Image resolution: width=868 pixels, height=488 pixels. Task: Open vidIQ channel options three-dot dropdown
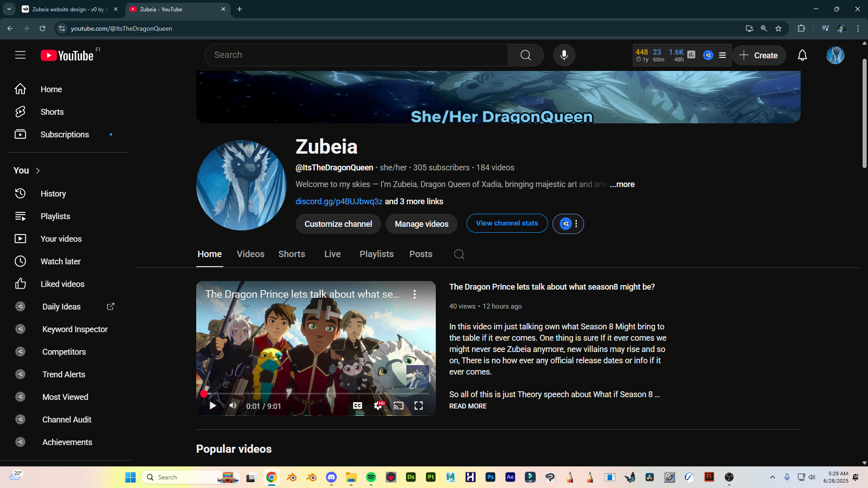tap(576, 224)
